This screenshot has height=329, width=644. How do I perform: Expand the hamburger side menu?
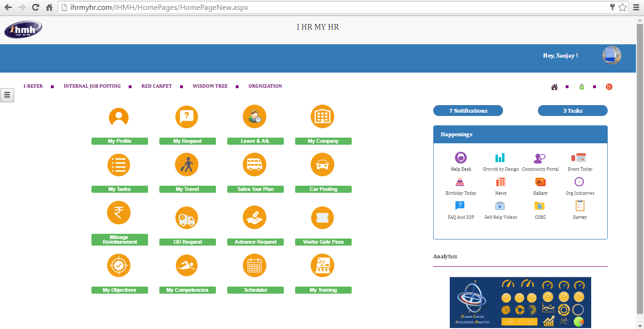[x=7, y=95]
